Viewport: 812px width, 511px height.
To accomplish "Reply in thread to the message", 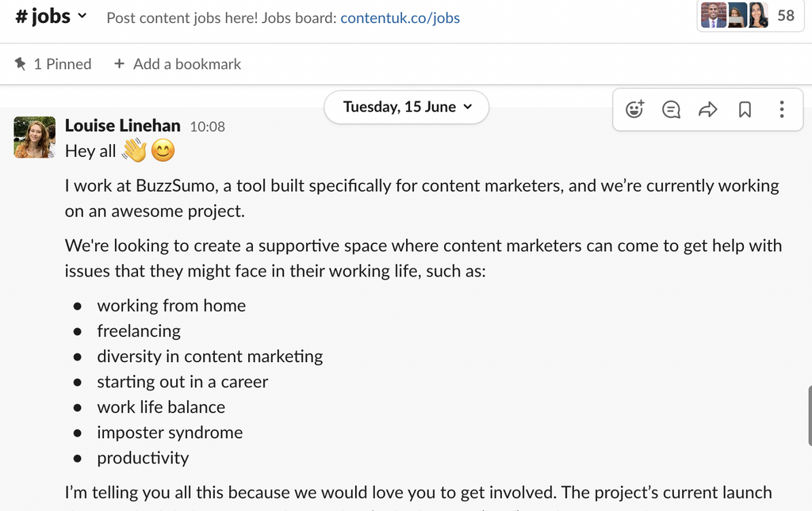I will (671, 109).
